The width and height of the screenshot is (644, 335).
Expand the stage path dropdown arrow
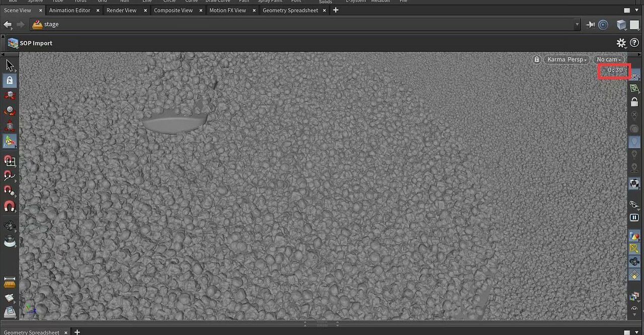(577, 24)
